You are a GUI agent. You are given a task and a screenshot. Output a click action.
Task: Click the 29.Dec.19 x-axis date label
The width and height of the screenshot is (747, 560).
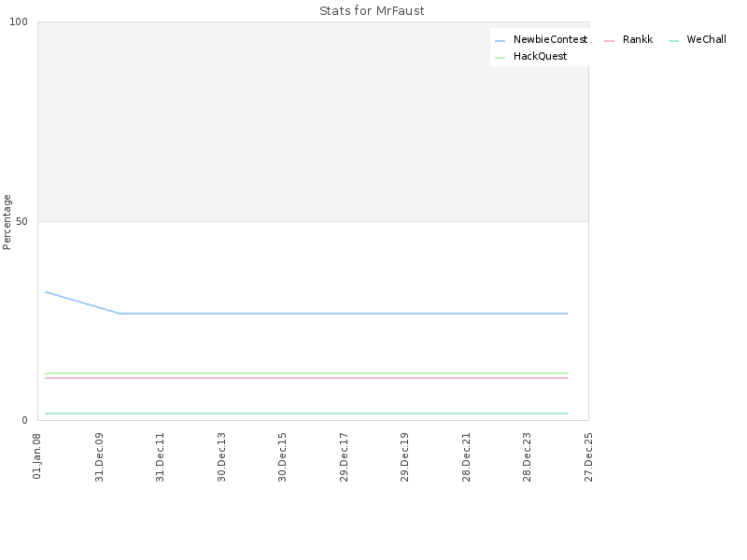(405, 456)
